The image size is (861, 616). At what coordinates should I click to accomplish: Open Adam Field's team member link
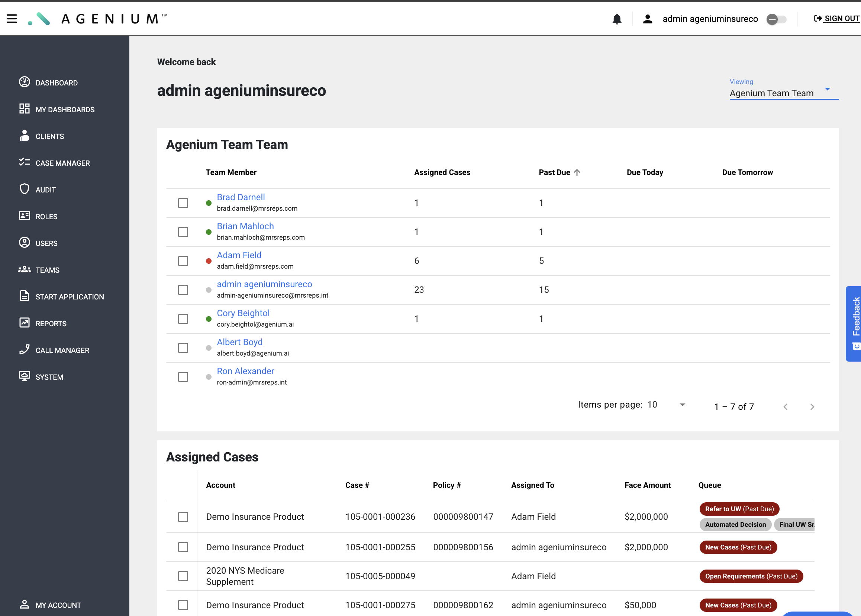(239, 255)
